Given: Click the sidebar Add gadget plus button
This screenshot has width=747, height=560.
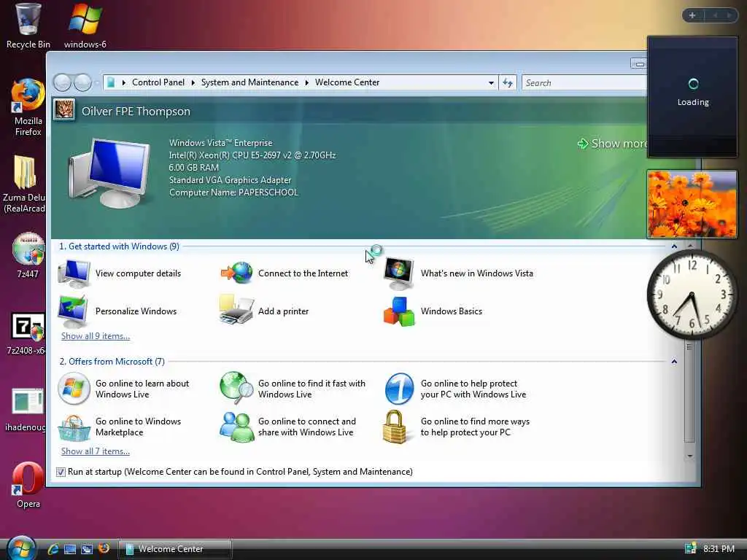Looking at the screenshot, I should (x=692, y=15).
